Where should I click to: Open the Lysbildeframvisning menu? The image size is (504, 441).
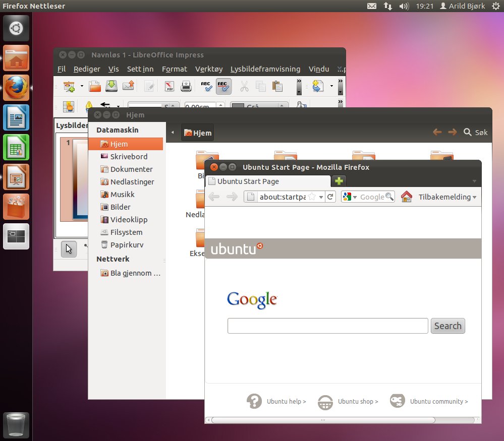[x=265, y=69]
